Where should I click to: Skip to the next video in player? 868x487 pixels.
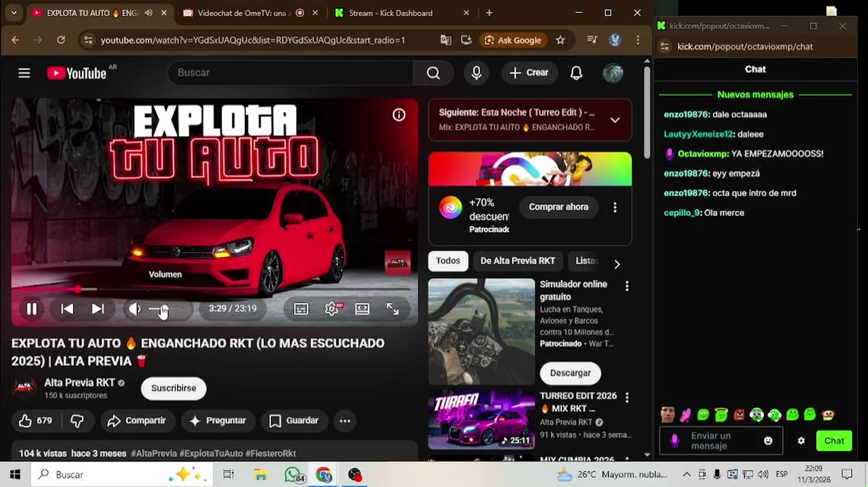98,309
